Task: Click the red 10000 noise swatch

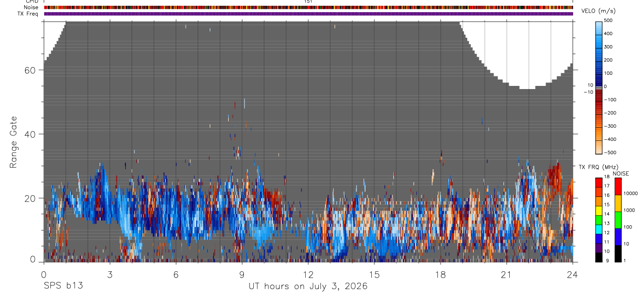Action: point(618,186)
